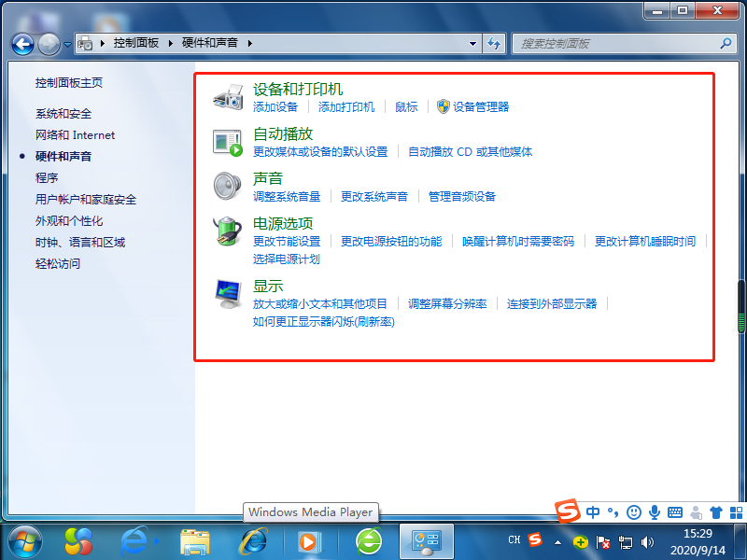Screen dimensions: 747x560
Task: Click the Sogou microphone voice input icon
Action: [x=655, y=511]
